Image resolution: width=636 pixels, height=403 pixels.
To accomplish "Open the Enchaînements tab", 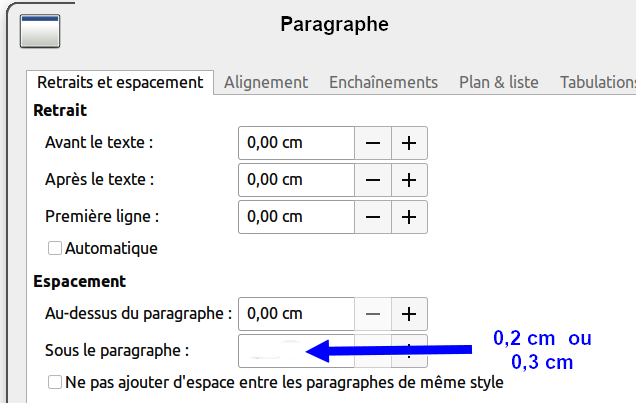I will [x=383, y=82].
